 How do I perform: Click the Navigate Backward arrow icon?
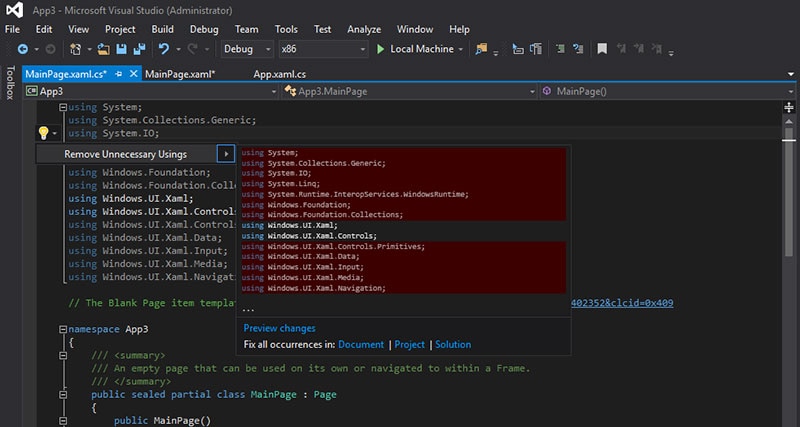(x=23, y=49)
